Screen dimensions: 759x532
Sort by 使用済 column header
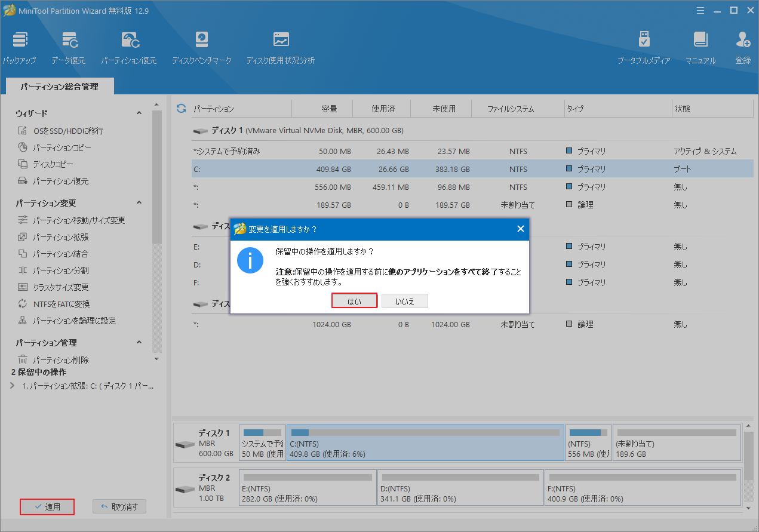coord(383,109)
